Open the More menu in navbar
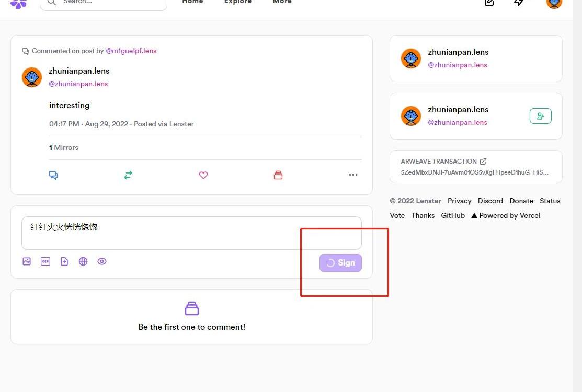Viewport: 582px width, 392px height. 282,2
